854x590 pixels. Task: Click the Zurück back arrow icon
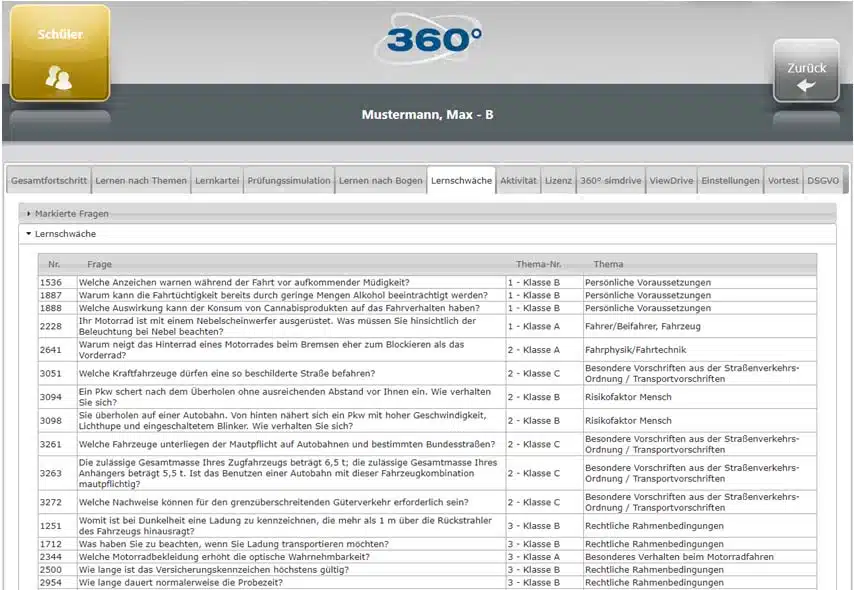805,86
